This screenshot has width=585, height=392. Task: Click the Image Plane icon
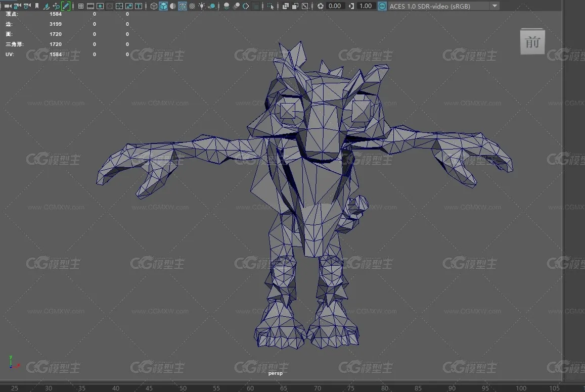[x=47, y=6]
